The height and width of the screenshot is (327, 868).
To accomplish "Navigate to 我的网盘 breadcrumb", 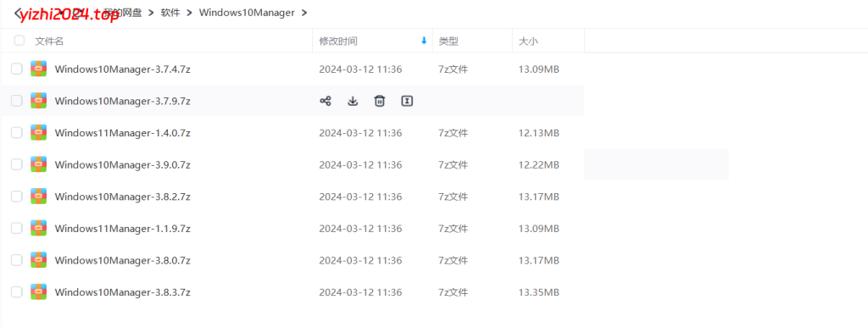I will click(x=122, y=13).
